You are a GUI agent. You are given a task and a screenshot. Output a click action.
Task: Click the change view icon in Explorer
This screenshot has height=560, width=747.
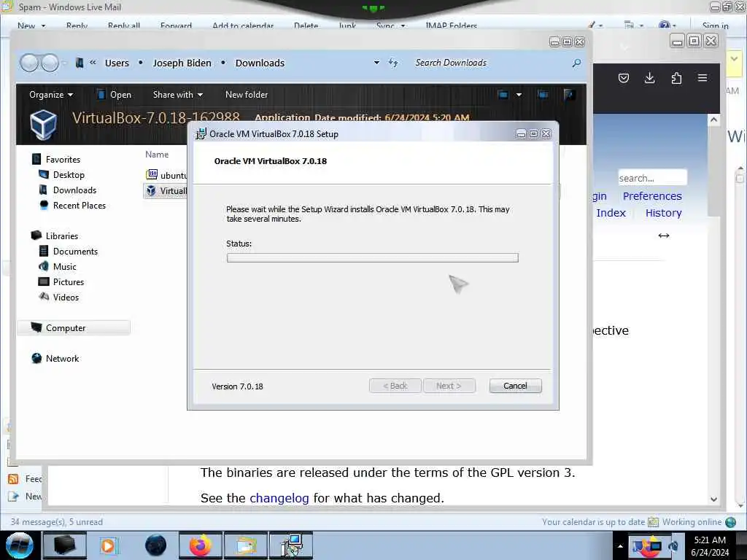[503, 94]
